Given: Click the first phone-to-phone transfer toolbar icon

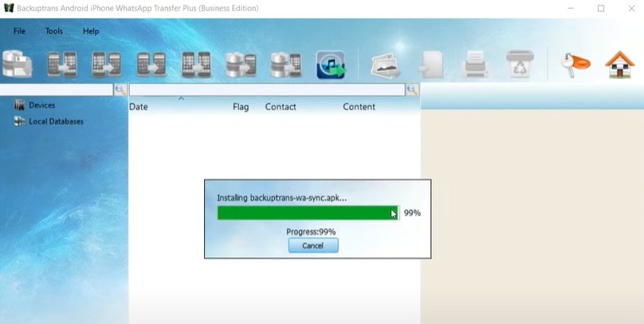Looking at the screenshot, I should coord(61,64).
